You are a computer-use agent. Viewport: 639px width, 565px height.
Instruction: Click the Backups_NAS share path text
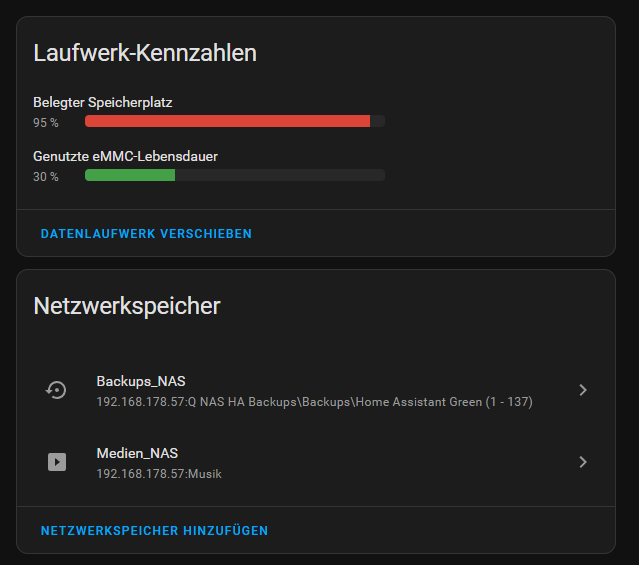(315, 402)
